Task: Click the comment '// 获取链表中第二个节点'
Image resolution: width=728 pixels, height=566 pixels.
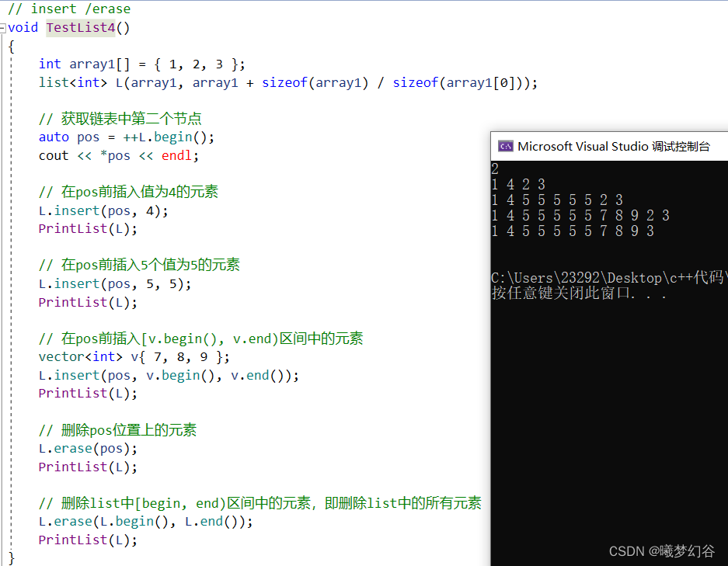Action: click(120, 119)
